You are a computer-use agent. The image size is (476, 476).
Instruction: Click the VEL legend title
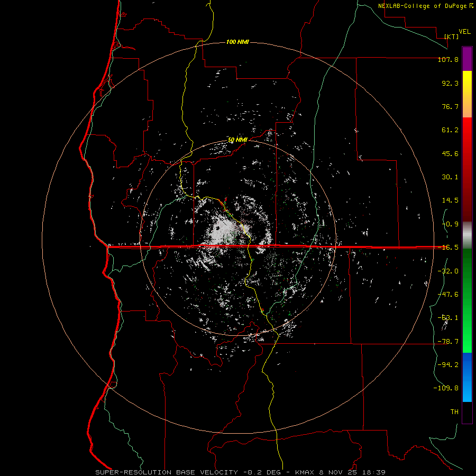[464, 32]
